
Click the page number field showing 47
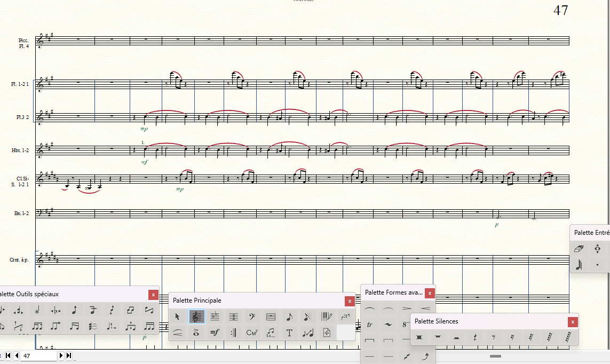[x=38, y=355]
